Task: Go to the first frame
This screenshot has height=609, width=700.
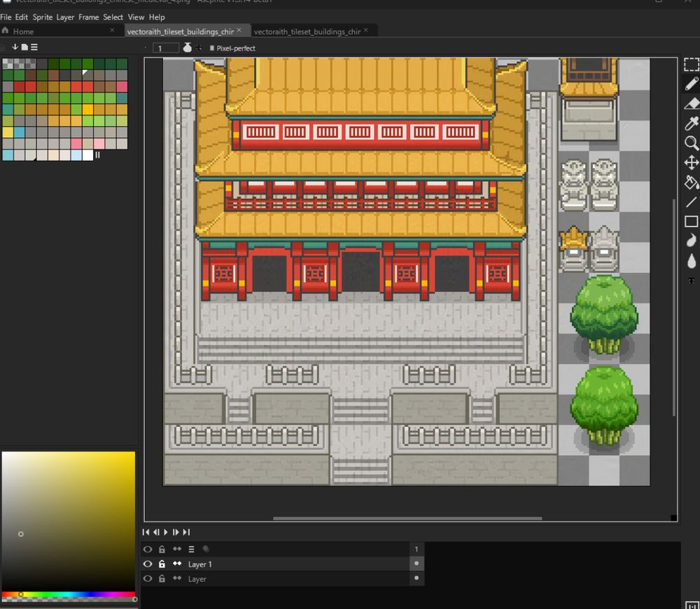Action: pos(146,532)
